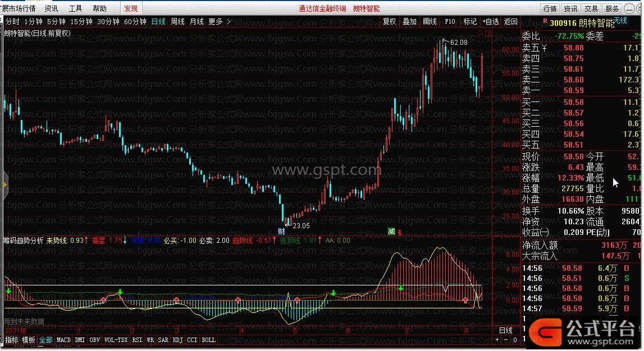Open the 指标 indicator tab
The width and height of the screenshot is (644, 351).
click(11, 340)
